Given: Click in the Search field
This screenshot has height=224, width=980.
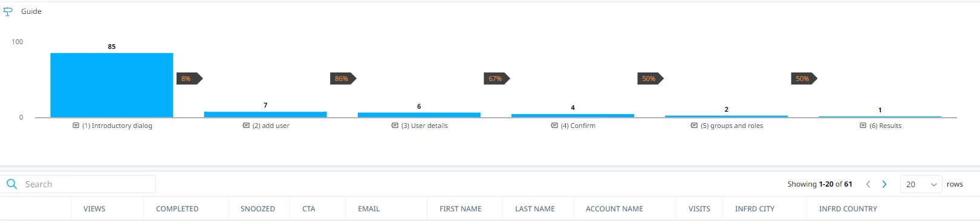Looking at the screenshot, I should (x=88, y=184).
